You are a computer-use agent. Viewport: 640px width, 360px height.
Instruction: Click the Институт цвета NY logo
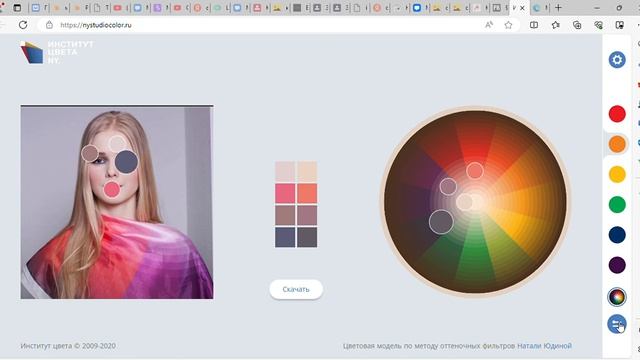(57, 52)
